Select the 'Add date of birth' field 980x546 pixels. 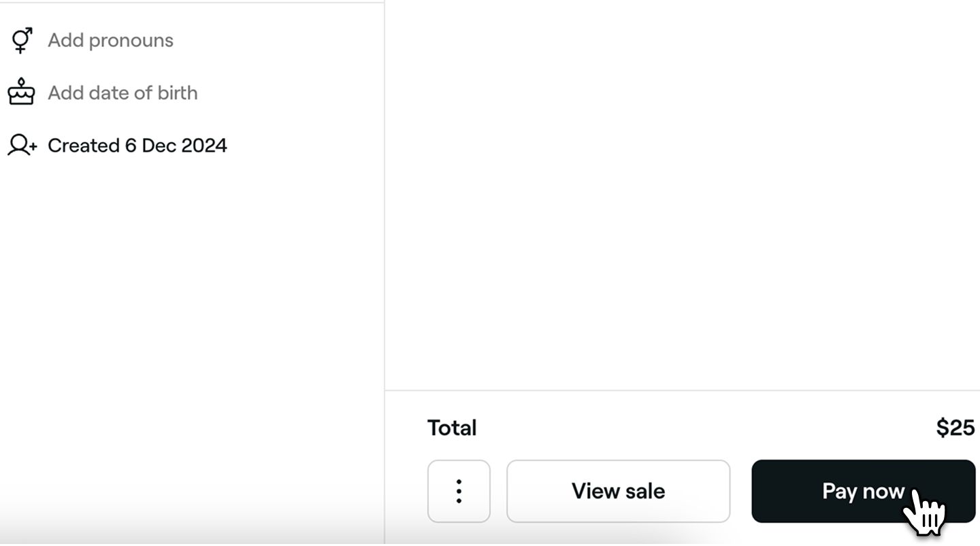click(122, 92)
